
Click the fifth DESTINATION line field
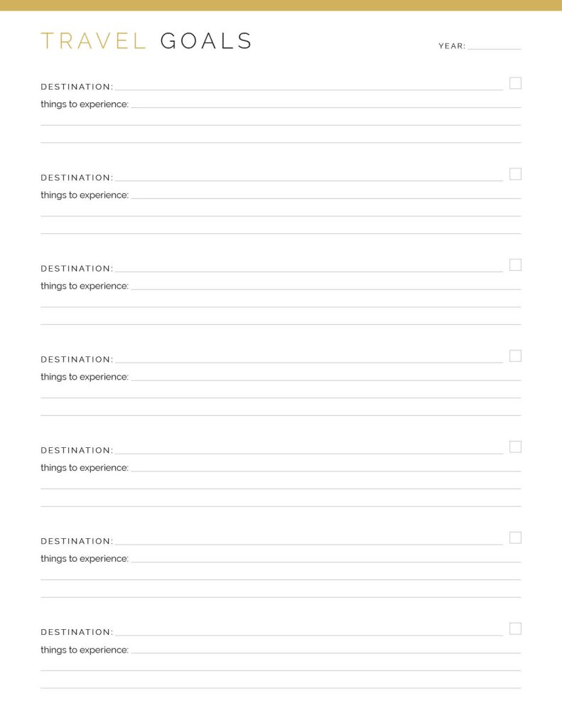click(x=308, y=450)
